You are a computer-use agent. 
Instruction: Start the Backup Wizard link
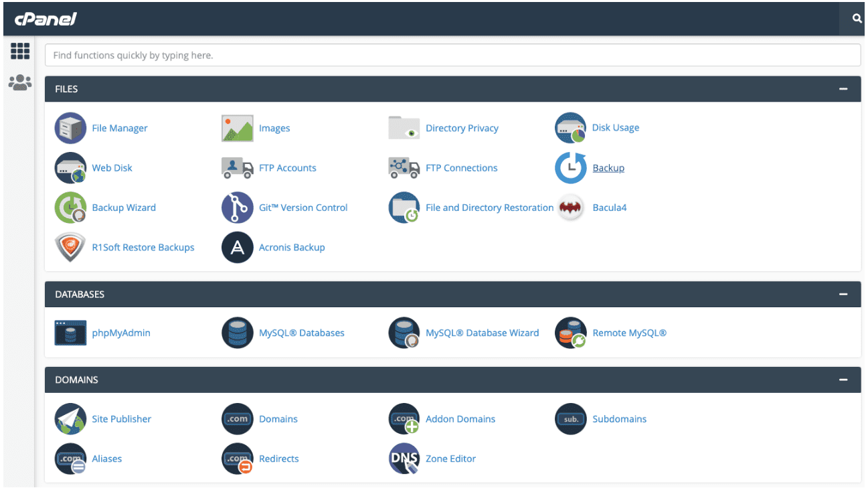124,208
